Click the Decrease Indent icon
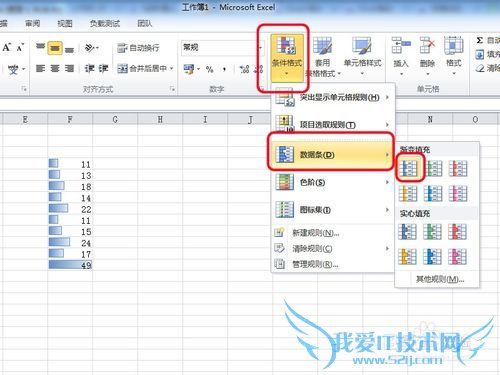This screenshot has width=500, height=375. point(89,69)
